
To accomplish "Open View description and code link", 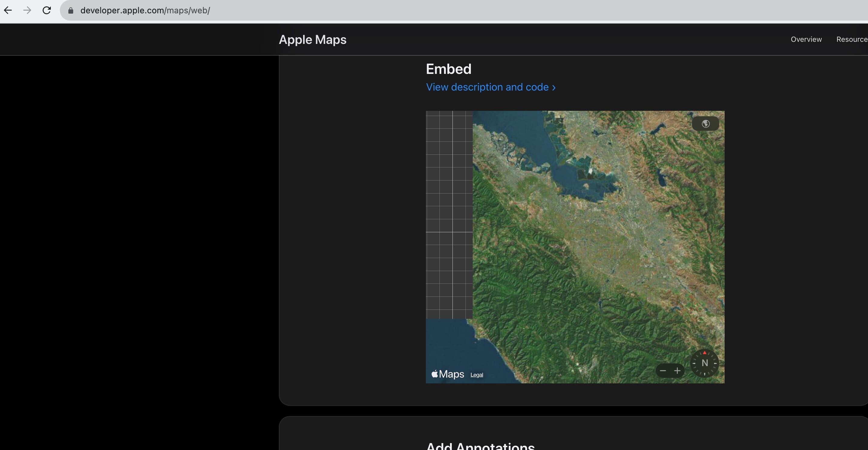I will click(x=491, y=88).
